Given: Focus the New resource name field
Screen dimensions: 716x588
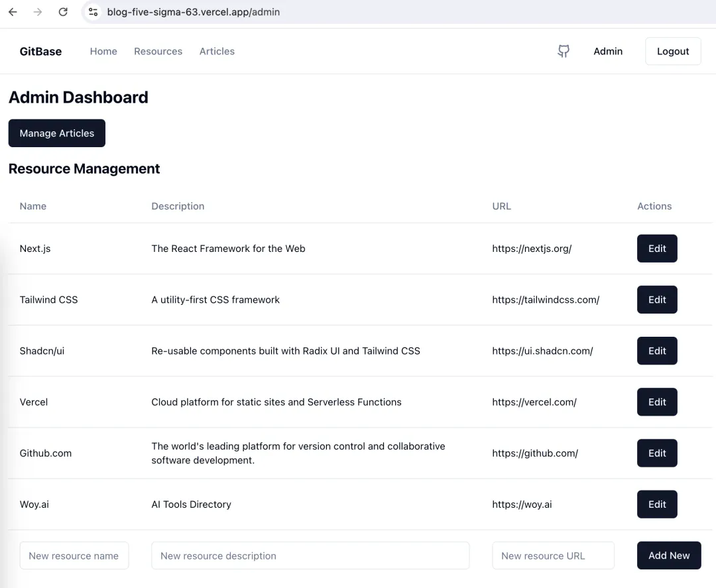Looking at the screenshot, I should point(74,556).
